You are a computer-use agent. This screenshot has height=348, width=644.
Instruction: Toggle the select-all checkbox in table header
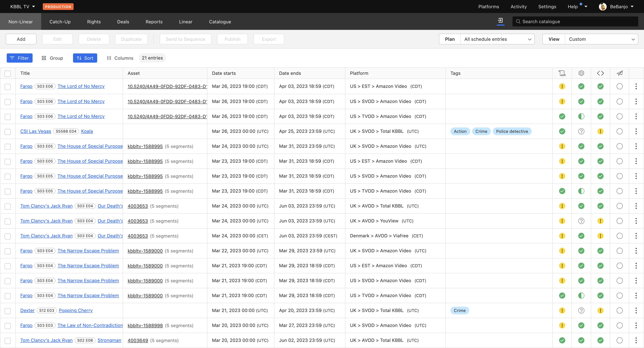coord(8,73)
